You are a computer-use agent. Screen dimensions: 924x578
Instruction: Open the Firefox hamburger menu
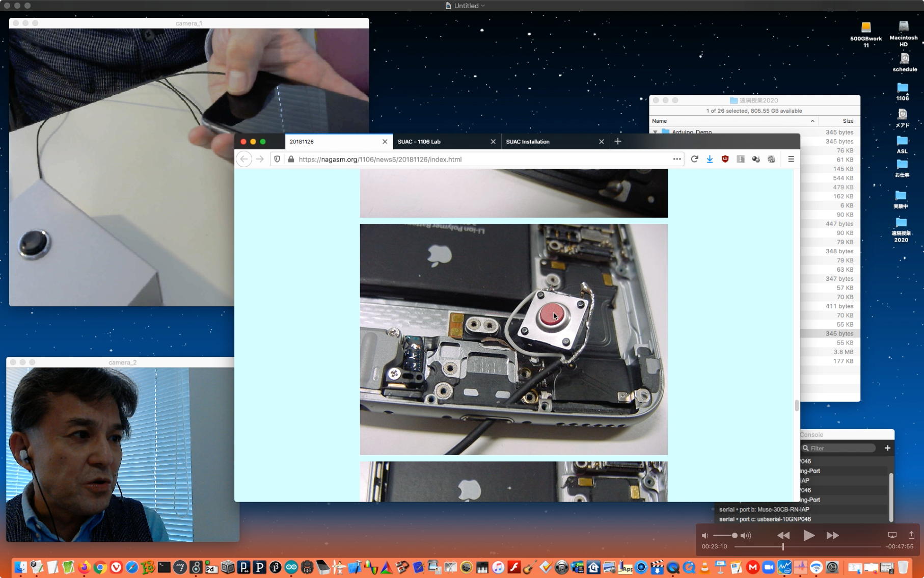click(791, 159)
